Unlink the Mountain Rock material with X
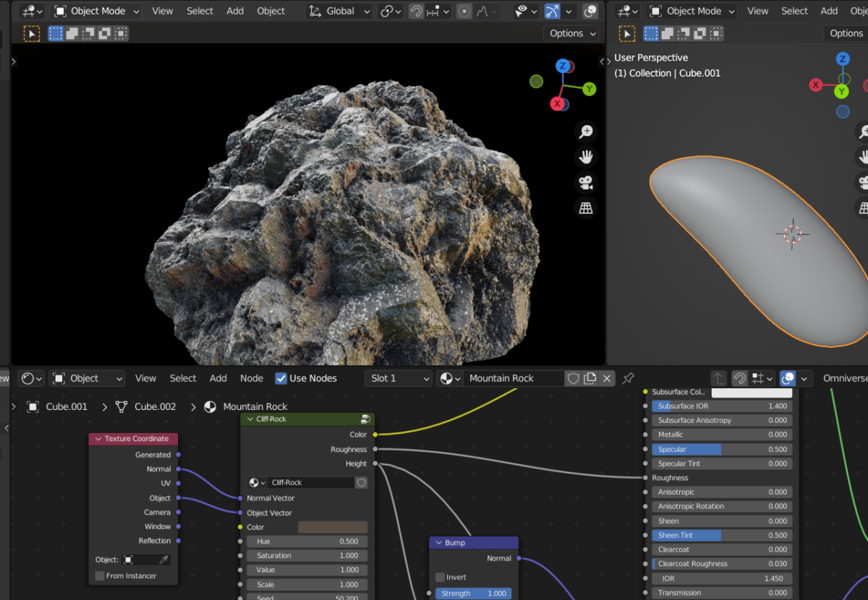The image size is (868, 600). tap(607, 378)
